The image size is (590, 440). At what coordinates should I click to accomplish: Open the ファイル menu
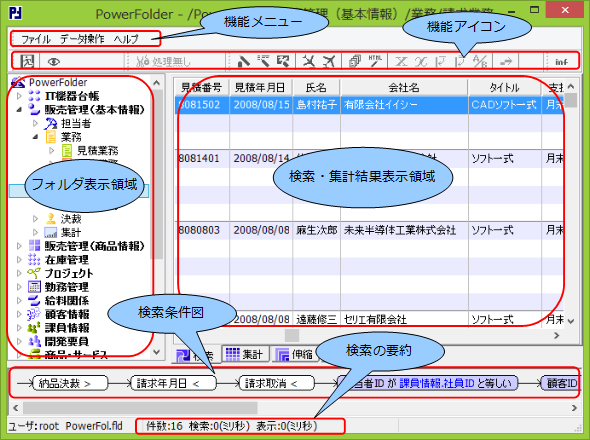pos(36,39)
